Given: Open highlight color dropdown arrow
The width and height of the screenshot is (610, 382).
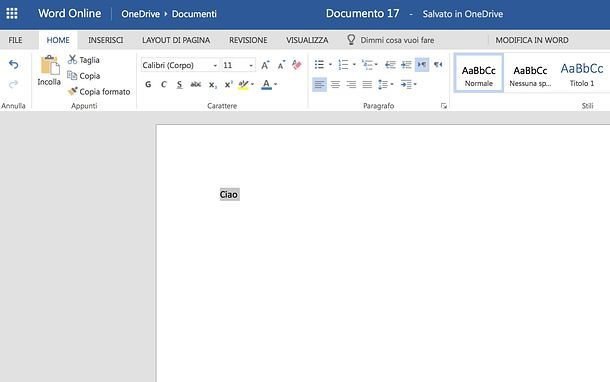Looking at the screenshot, I should click(x=252, y=84).
